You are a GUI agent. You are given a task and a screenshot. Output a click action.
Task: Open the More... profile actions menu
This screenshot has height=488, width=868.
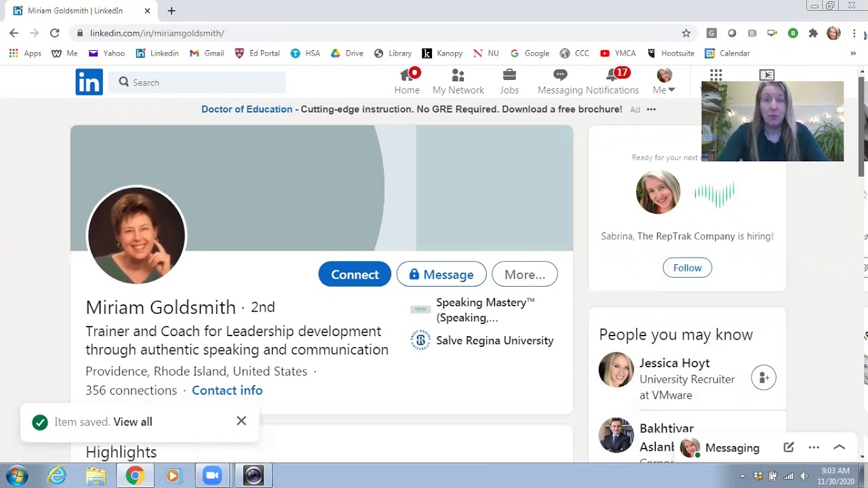[x=524, y=274]
